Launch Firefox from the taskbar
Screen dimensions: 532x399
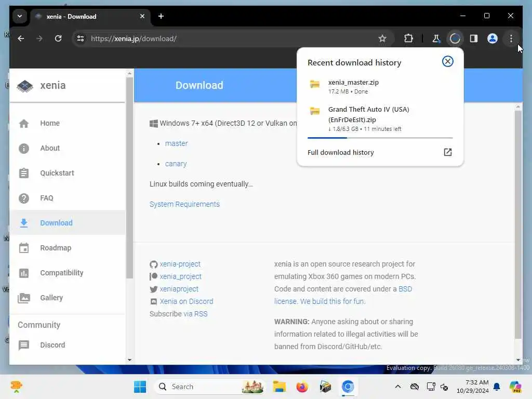click(302, 387)
